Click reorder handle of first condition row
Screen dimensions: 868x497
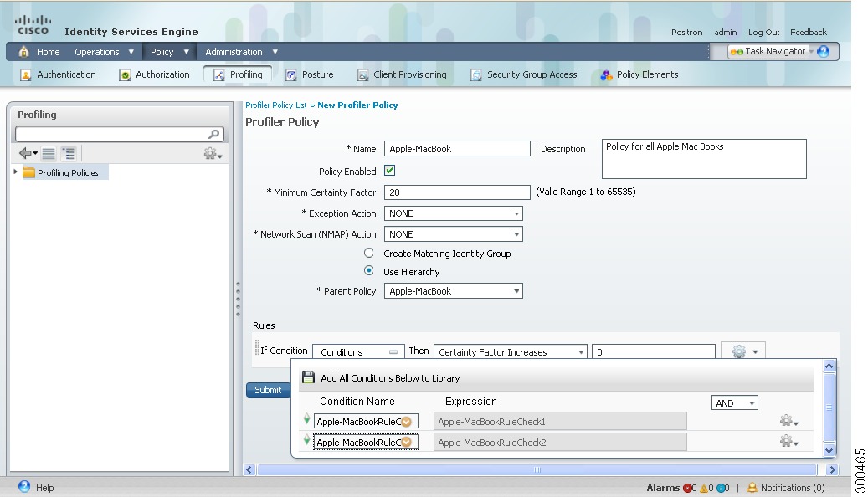click(306, 419)
